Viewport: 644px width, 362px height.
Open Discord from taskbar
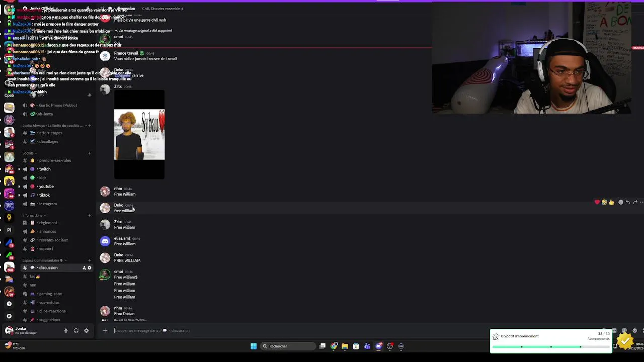pyautogui.click(x=378, y=346)
